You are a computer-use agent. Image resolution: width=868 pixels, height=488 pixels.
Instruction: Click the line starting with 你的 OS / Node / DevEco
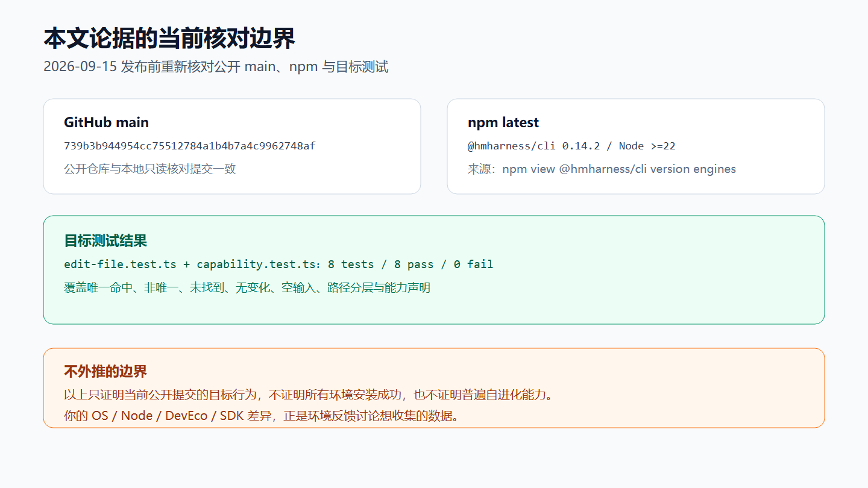point(262,416)
